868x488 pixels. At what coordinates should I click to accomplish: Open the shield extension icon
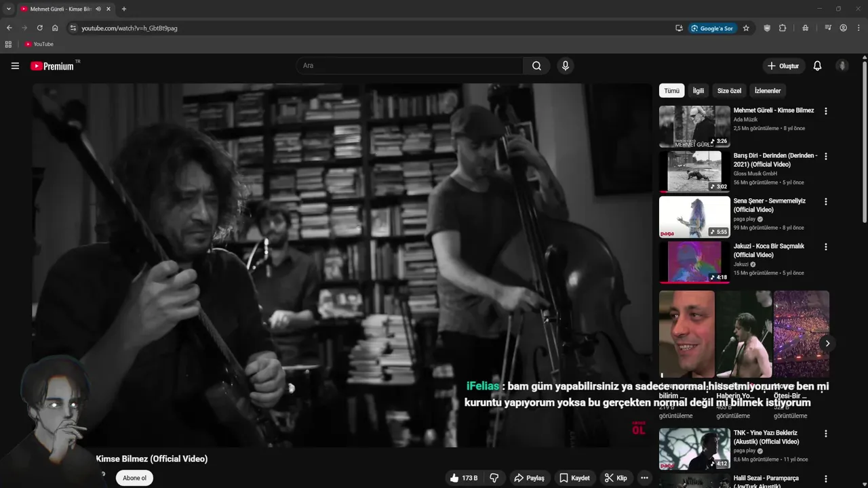767,28
